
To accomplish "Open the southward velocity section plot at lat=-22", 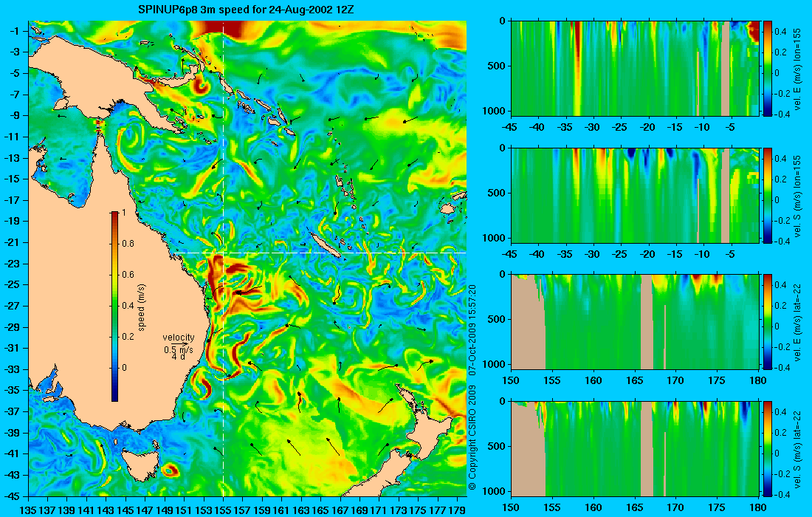I will click(636, 448).
